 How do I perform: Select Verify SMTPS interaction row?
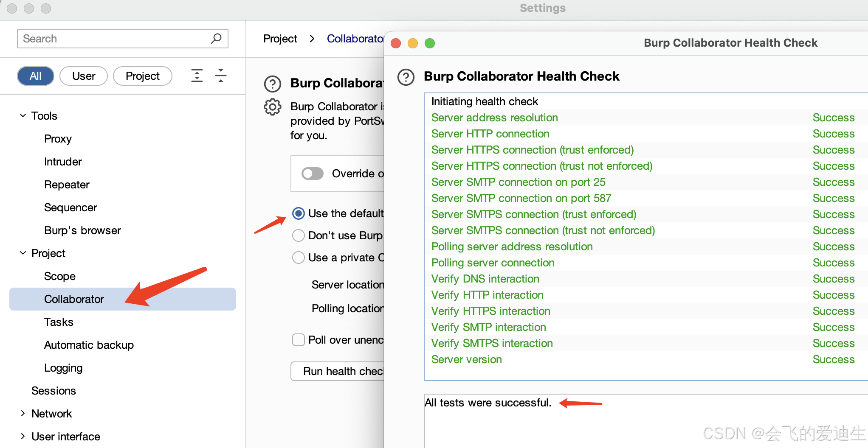pyautogui.click(x=646, y=343)
